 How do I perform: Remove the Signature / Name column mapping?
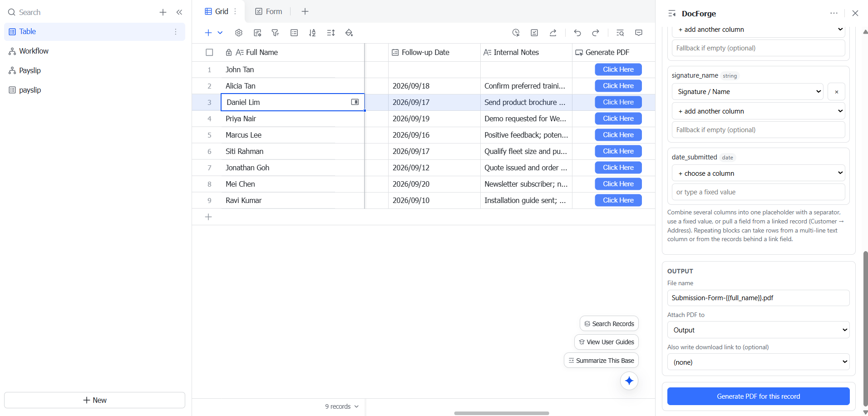coord(836,92)
